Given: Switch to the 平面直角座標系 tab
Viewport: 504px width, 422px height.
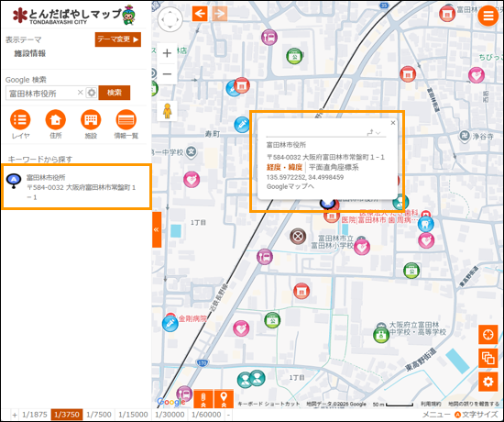Looking at the screenshot, I should 334,167.
